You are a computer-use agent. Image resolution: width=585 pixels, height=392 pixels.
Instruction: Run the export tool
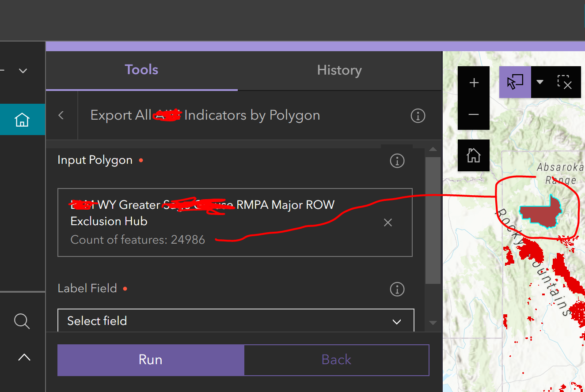(x=150, y=360)
